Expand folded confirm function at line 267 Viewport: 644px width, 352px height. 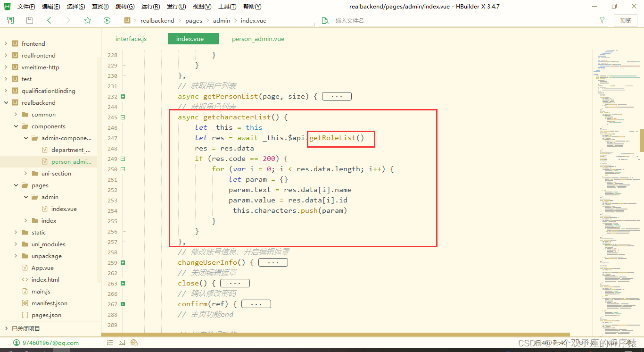coord(123,304)
